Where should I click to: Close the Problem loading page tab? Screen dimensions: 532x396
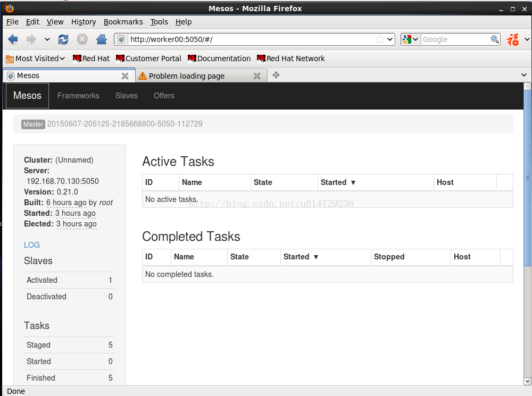pos(257,76)
